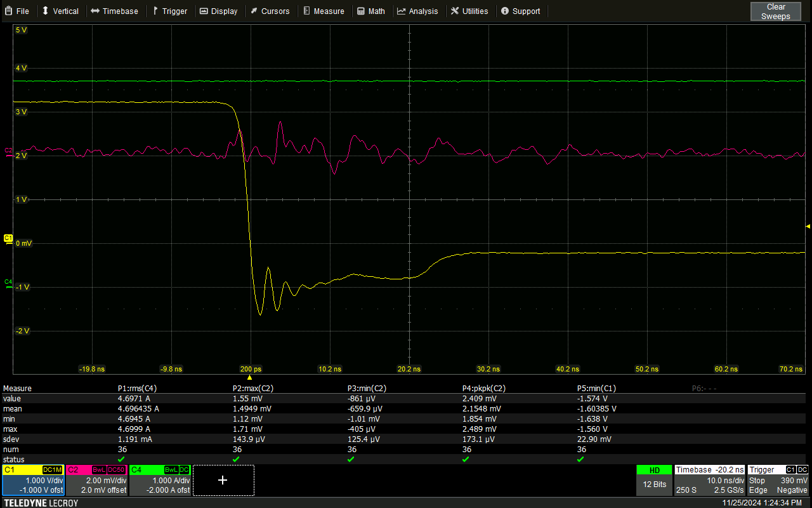Open the Measure menu

324,11
